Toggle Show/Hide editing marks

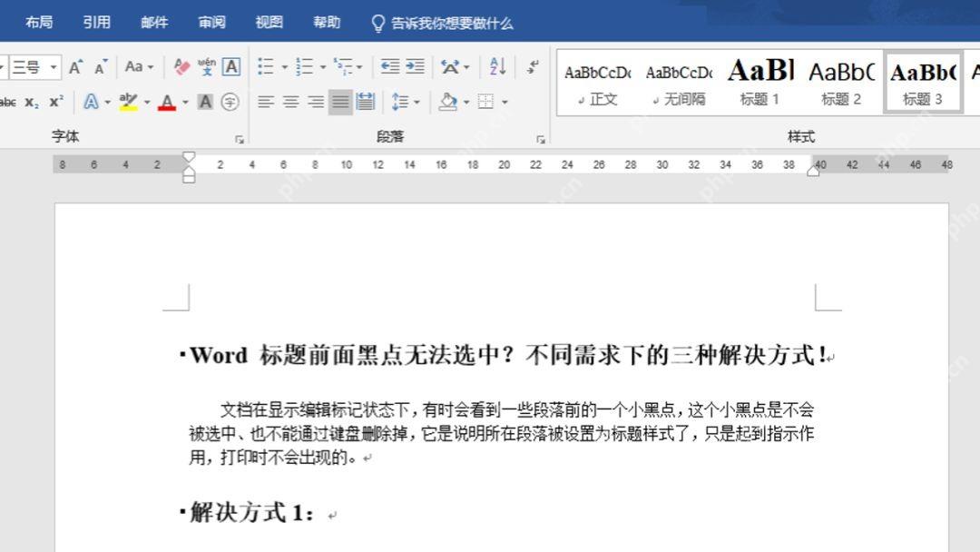pos(533,66)
